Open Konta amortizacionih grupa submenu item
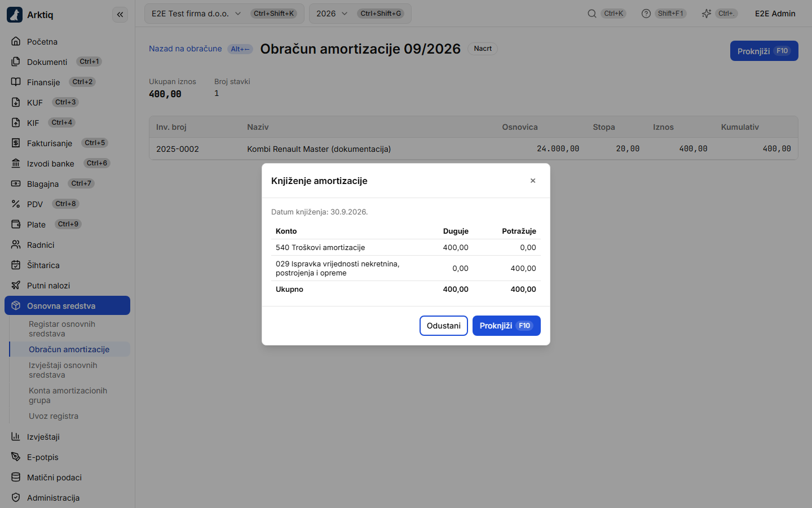Viewport: 812px width, 508px height. point(70,395)
